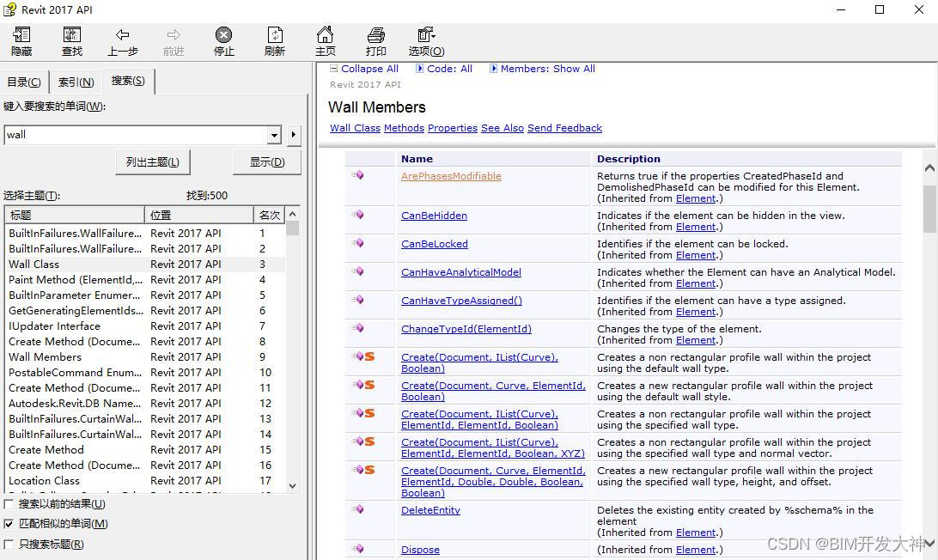The height and width of the screenshot is (560, 938).
Task: Click the 显示(D) button
Action: 267,162
